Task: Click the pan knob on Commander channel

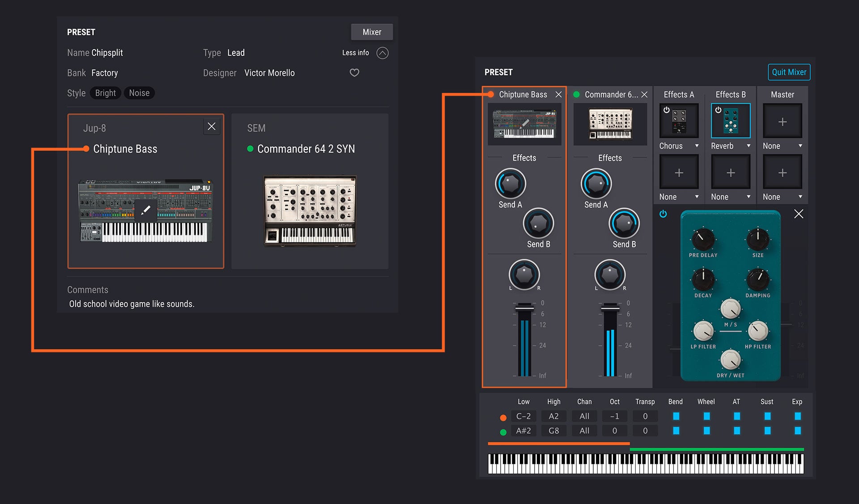Action: click(610, 274)
